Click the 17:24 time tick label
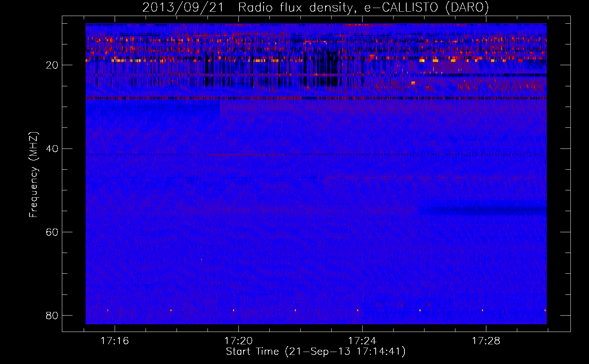 click(362, 341)
